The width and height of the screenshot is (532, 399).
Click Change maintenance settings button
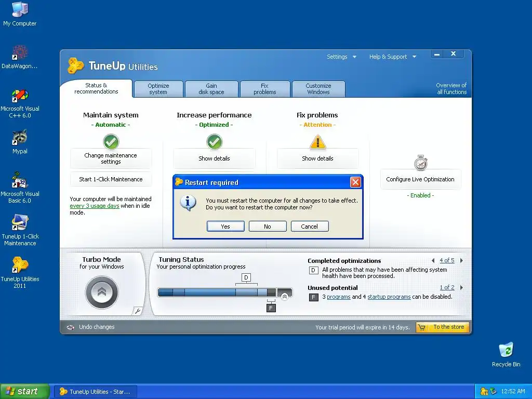pyautogui.click(x=111, y=158)
